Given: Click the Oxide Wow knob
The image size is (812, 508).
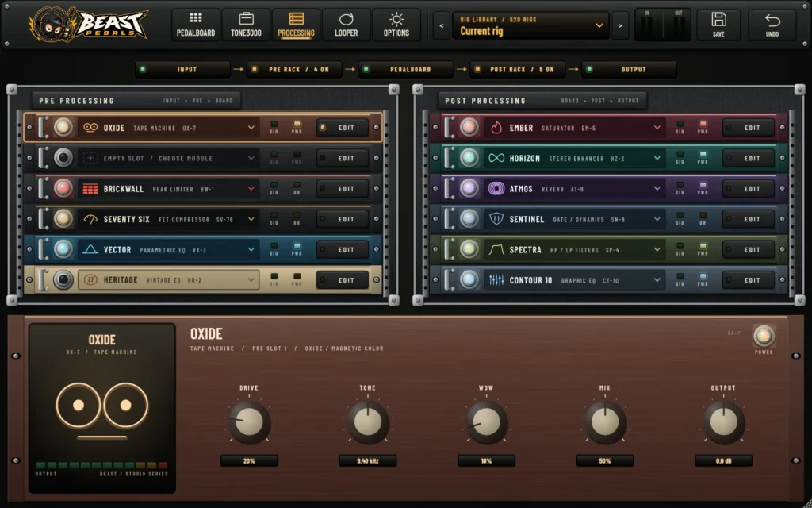Looking at the screenshot, I should coord(486,422).
